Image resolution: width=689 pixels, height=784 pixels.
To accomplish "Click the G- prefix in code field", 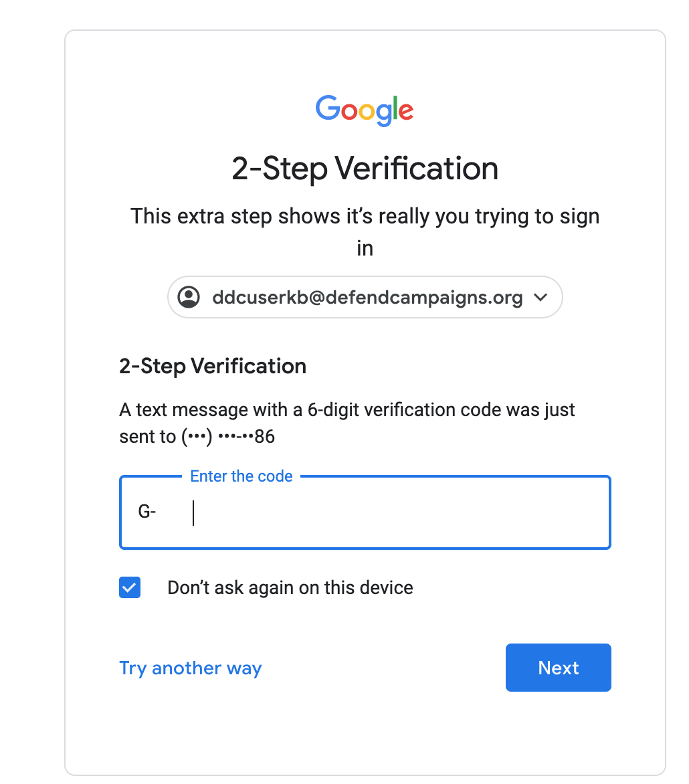I will click(147, 512).
